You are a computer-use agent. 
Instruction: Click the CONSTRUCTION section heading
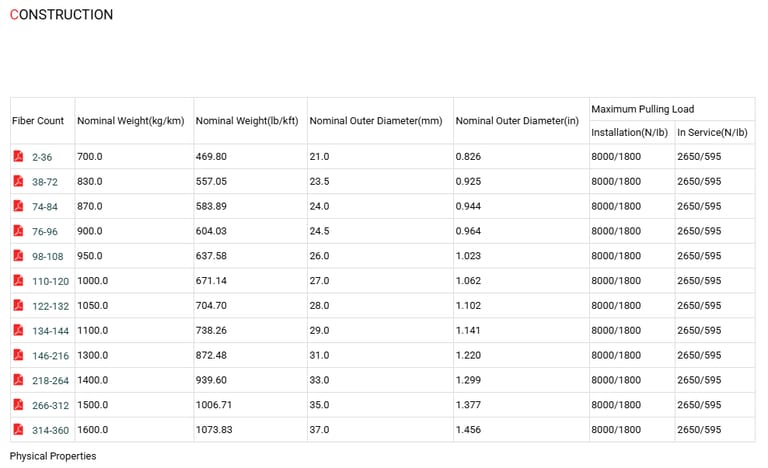click(61, 15)
